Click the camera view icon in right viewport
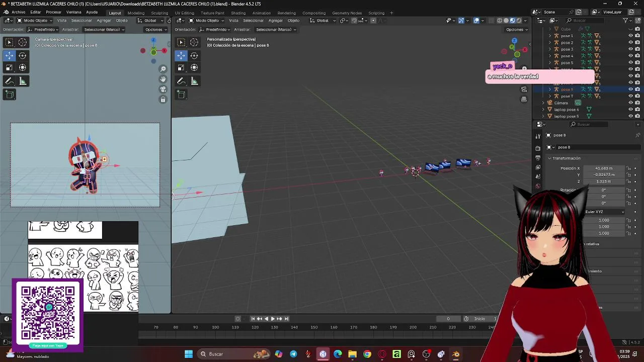 point(524,89)
